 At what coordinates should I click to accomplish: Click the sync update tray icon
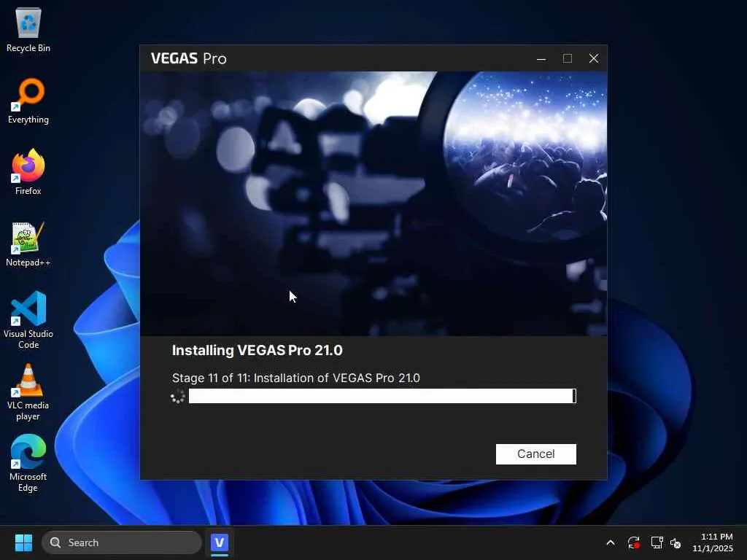(x=634, y=542)
